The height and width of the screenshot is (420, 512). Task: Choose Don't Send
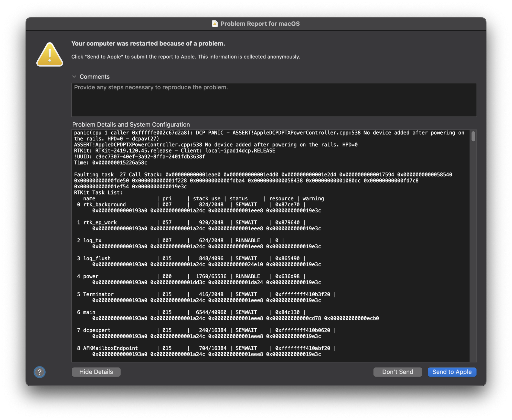point(397,372)
